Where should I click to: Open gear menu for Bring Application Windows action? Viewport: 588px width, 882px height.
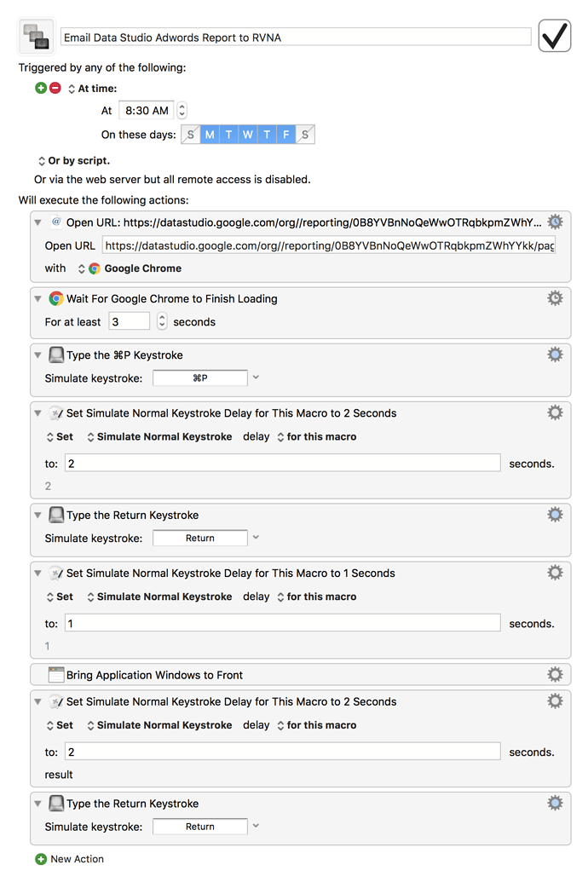coord(556,674)
